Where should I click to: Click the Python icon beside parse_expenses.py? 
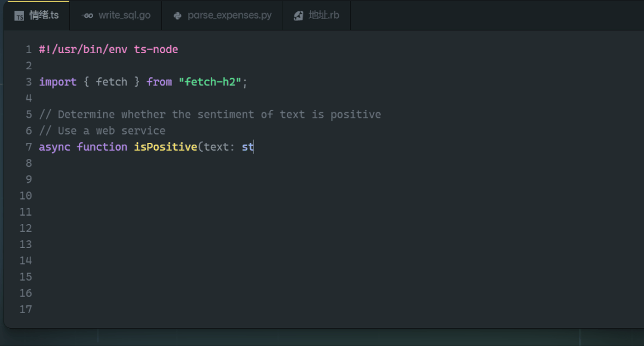pos(177,16)
